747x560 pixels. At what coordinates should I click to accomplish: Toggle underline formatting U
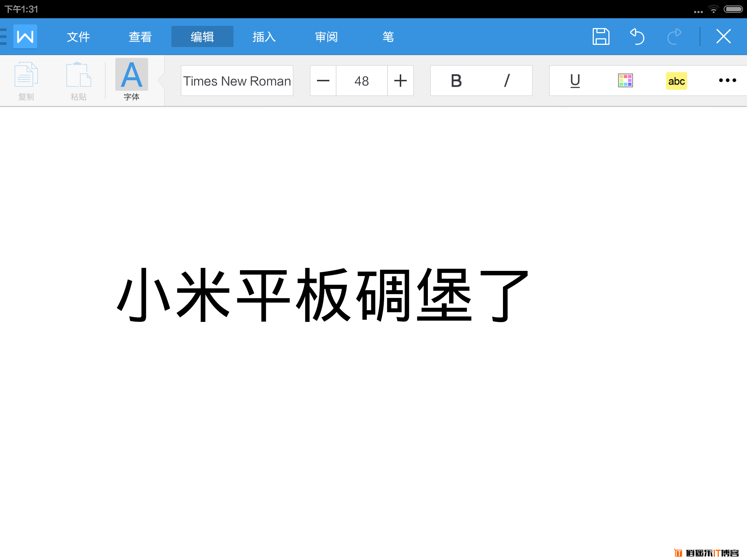pyautogui.click(x=575, y=81)
